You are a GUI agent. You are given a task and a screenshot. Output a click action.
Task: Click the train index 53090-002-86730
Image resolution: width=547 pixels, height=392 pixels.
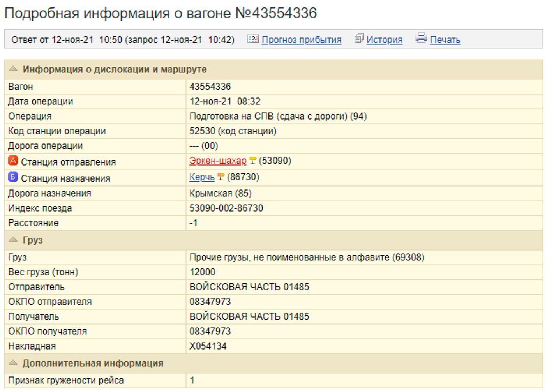click(226, 208)
